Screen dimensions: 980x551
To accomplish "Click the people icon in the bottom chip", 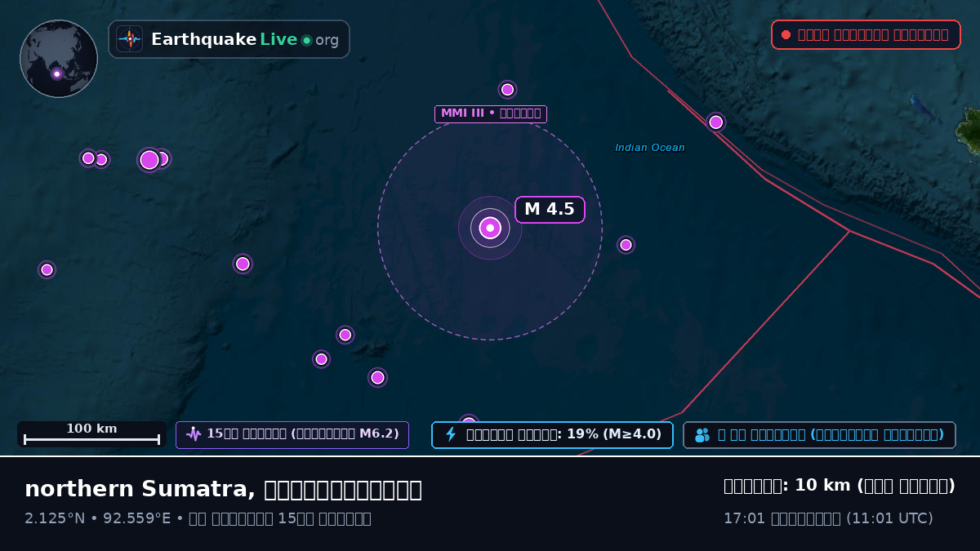I will pos(702,435).
